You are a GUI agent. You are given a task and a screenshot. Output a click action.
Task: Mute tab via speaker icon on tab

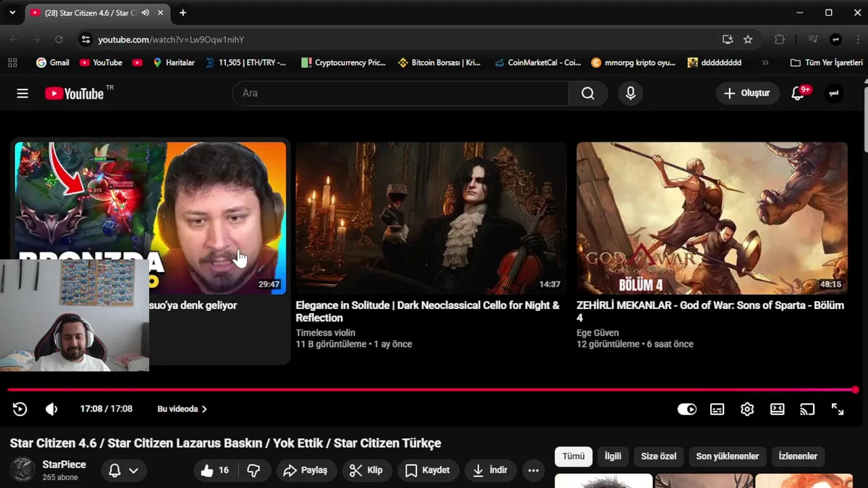point(145,12)
